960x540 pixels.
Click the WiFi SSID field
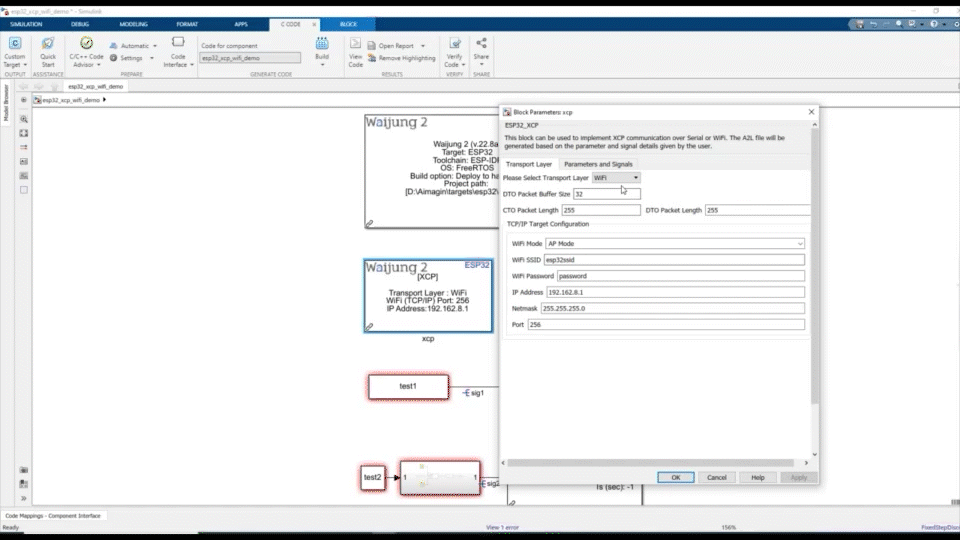coord(674,260)
